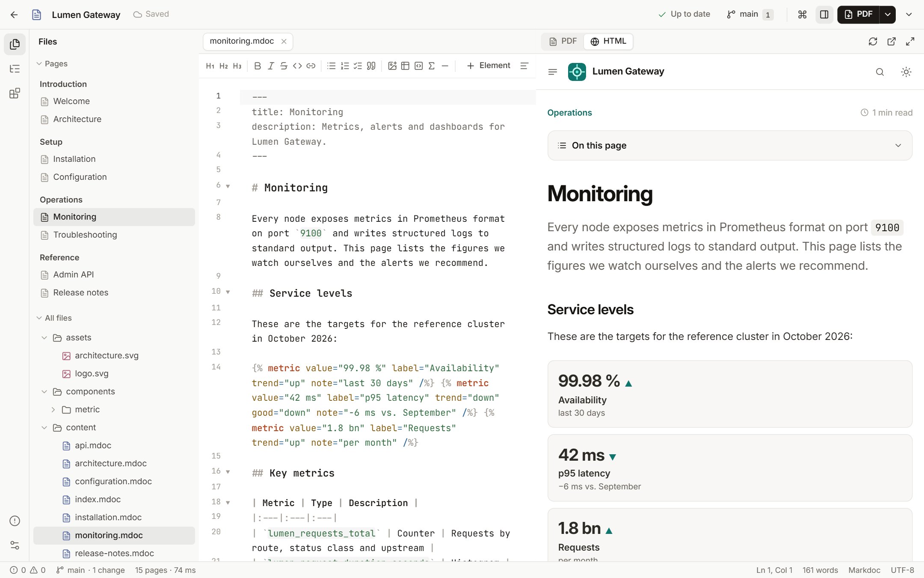This screenshot has height=578, width=924.
Task: Open architecture.svg file
Action: 114,356
